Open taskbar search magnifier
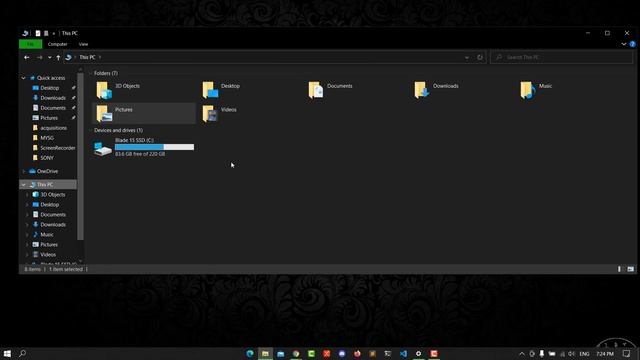Viewport: 640px width, 360px height. click(x=22, y=353)
